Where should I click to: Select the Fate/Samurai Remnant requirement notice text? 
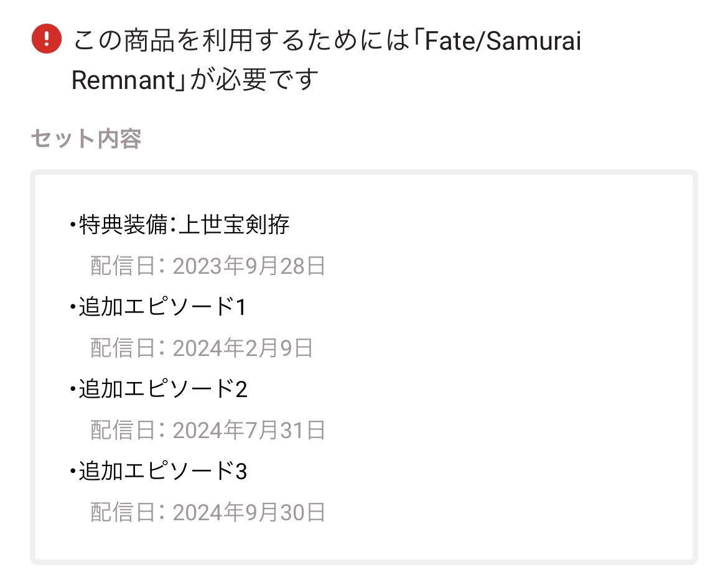327,60
